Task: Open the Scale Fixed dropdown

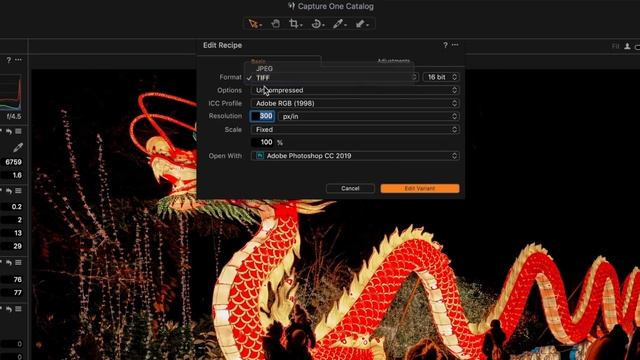Action: pos(355,129)
